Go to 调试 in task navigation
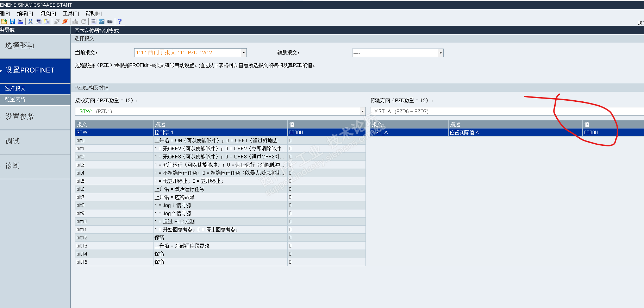This screenshot has height=308, width=644. pyautogui.click(x=35, y=142)
